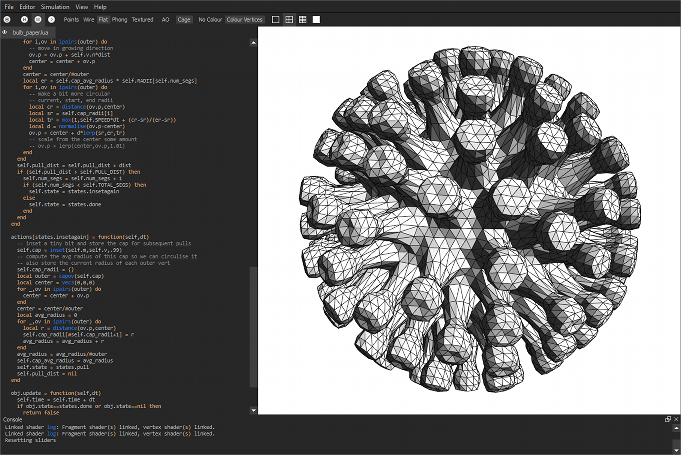
Task: Enable Wire render mode
Action: [x=89, y=19]
